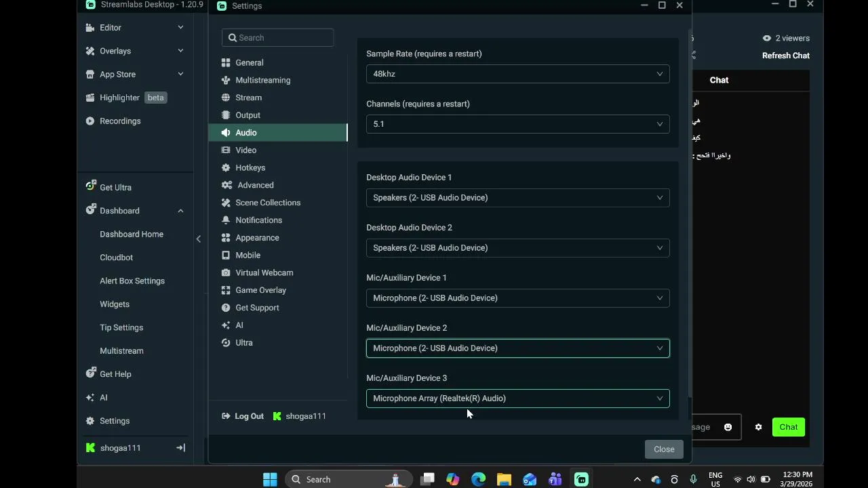Collapse the Dashboard section chevron
This screenshot has width=868, height=488.
(x=180, y=211)
